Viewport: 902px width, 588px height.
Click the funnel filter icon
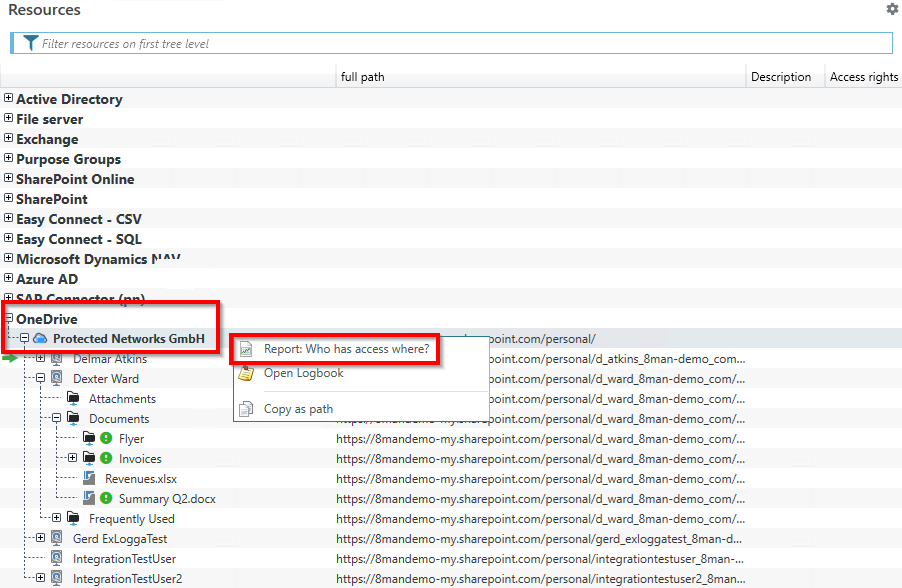31,43
